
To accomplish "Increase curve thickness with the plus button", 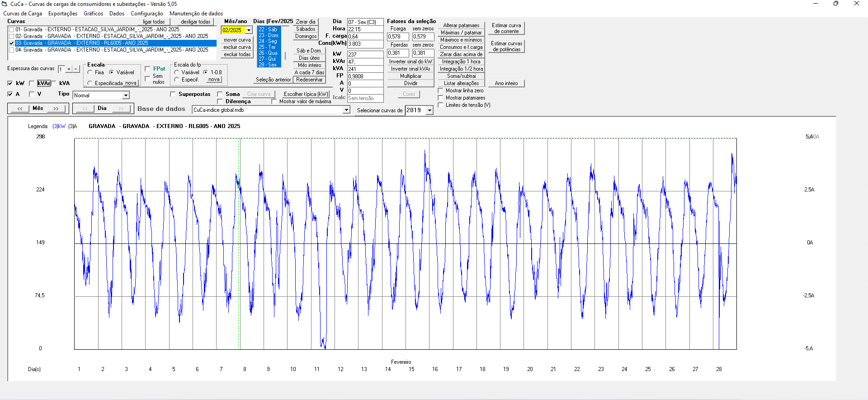I will point(69,69).
